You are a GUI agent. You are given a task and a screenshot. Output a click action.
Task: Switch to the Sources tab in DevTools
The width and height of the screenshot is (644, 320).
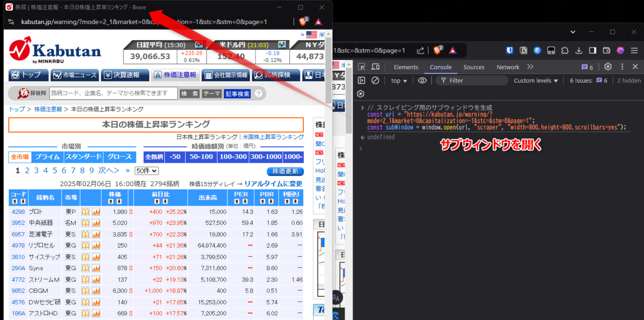tap(474, 67)
